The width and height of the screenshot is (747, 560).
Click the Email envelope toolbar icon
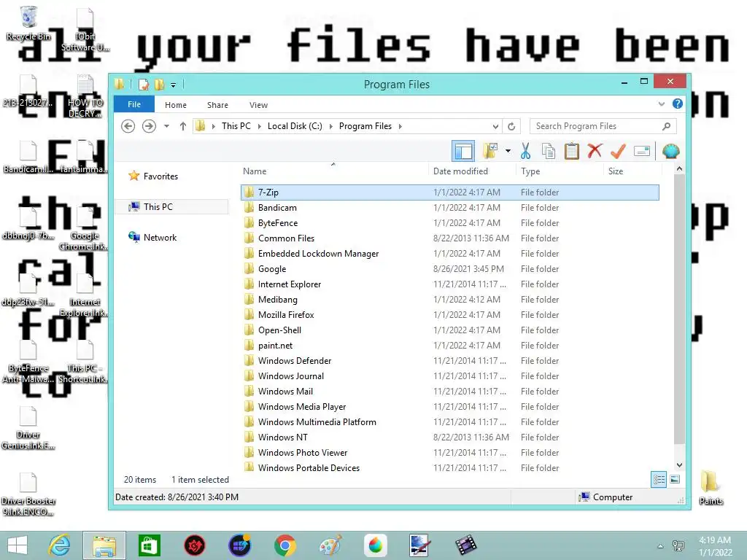(642, 152)
